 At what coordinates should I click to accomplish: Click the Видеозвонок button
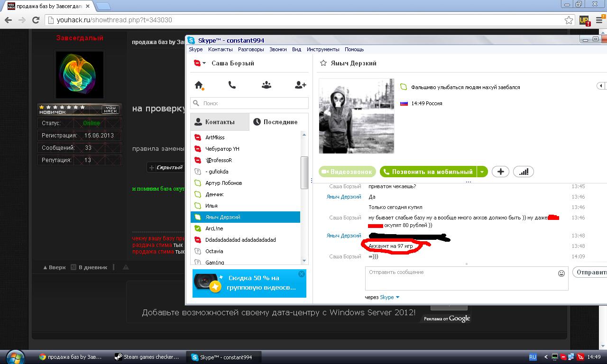tap(348, 172)
